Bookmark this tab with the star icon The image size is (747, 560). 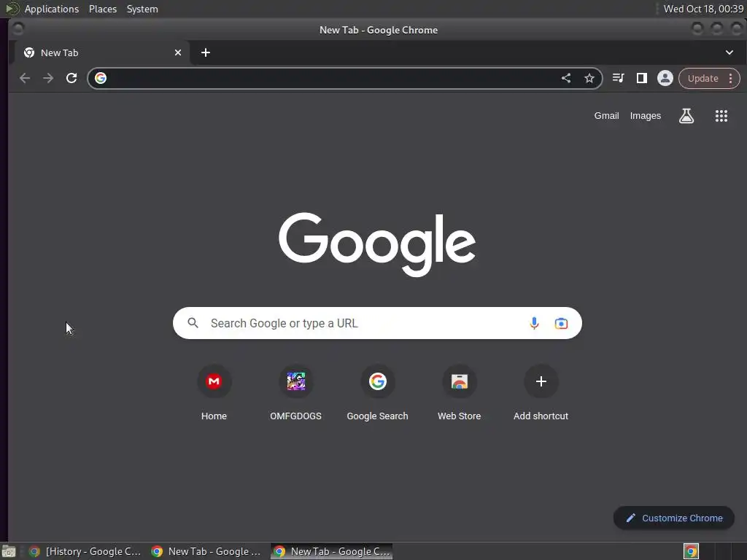[589, 78]
